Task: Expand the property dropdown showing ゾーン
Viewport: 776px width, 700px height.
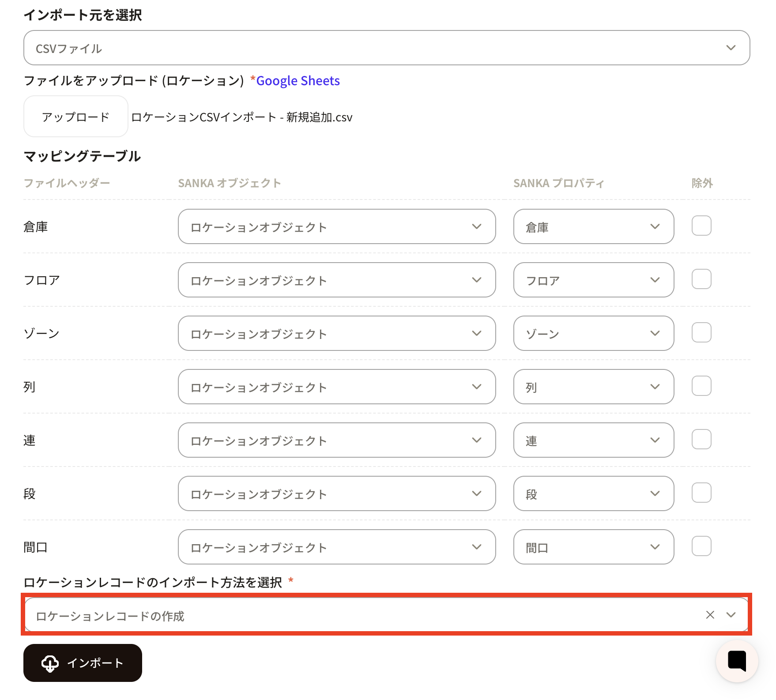Action: tap(593, 333)
